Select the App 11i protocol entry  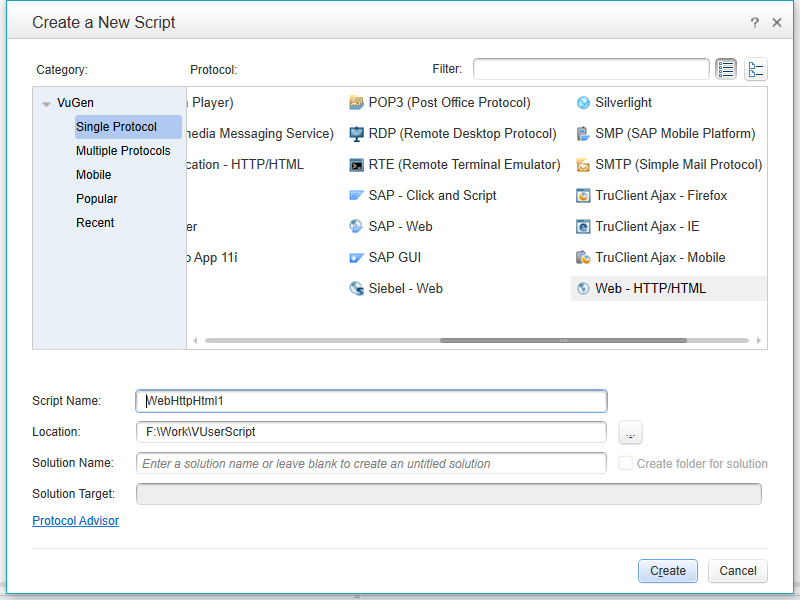[x=212, y=258]
